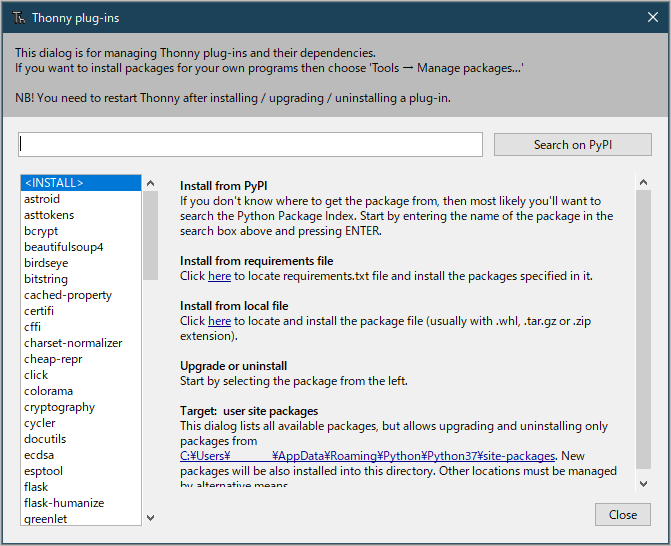This screenshot has width=671, height=546.
Task: Click the Search on PyPI button
Action: (573, 145)
